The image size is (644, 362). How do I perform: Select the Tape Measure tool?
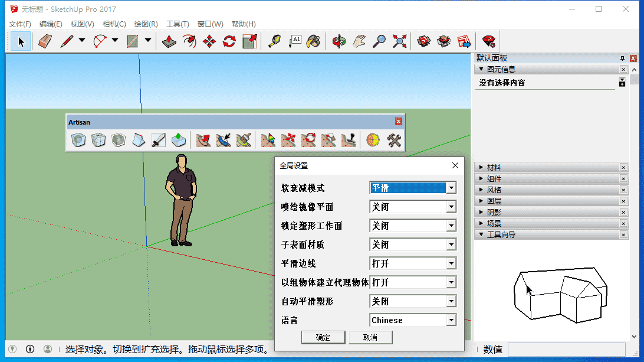pos(274,41)
